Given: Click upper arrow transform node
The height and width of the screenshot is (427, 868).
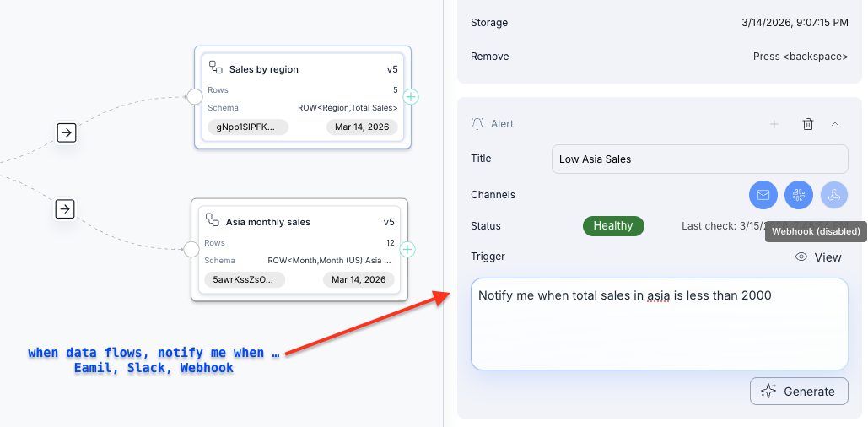Looking at the screenshot, I should click(x=66, y=132).
